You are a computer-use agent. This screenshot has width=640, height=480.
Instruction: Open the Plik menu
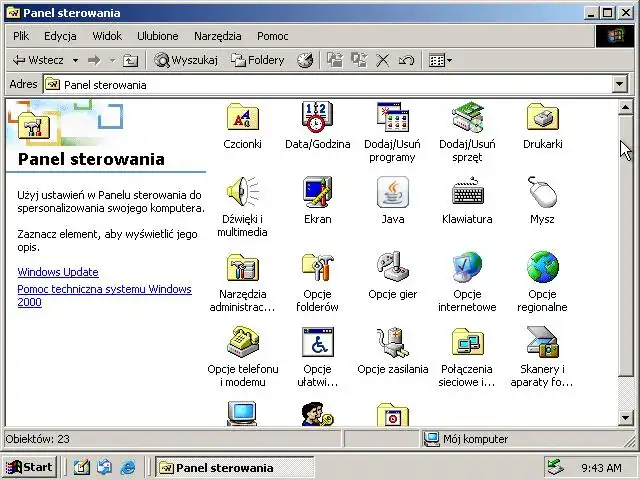point(21,36)
